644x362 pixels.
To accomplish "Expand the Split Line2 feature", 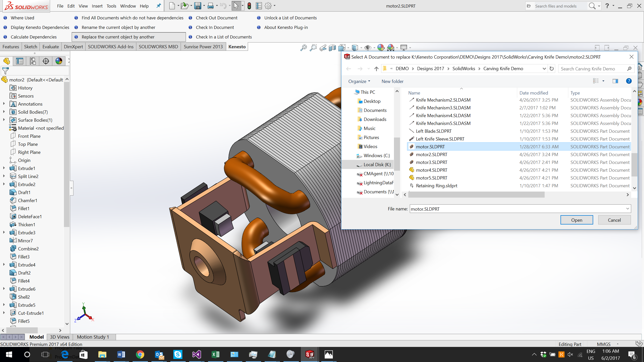I will (x=4, y=176).
